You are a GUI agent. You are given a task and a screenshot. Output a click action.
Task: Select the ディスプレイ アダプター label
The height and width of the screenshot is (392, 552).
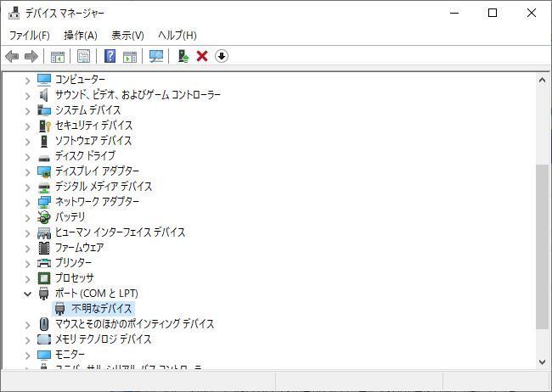[97, 171]
